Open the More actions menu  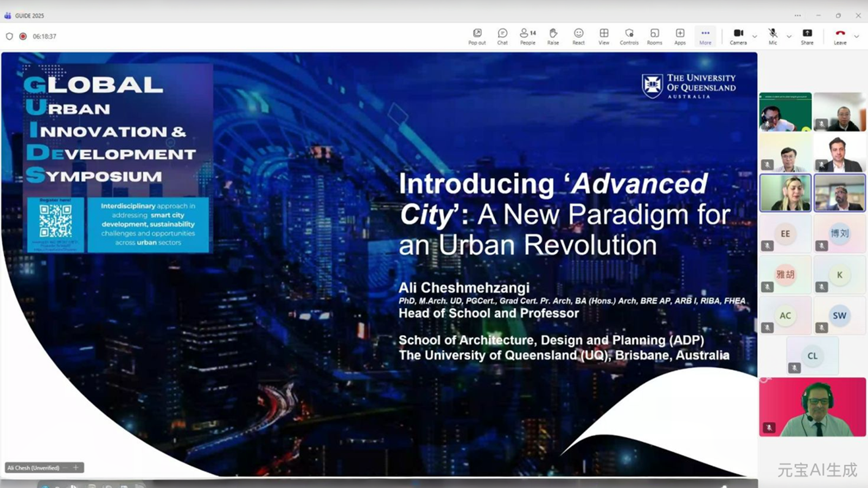tap(705, 36)
